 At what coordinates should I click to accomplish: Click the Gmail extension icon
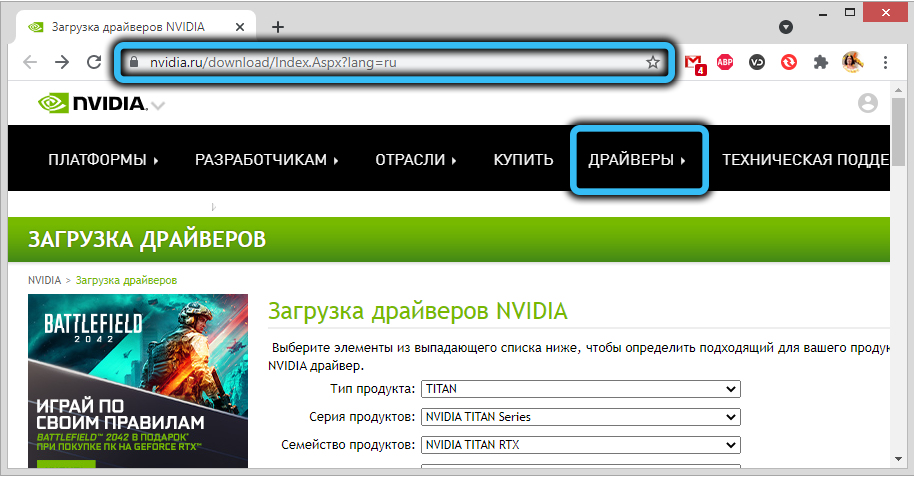click(x=695, y=62)
